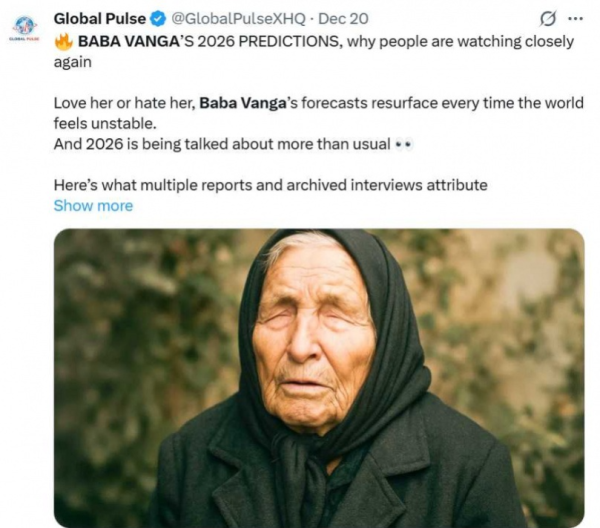Click the blue verified badge
The width and height of the screenshot is (600, 528).
point(158,19)
